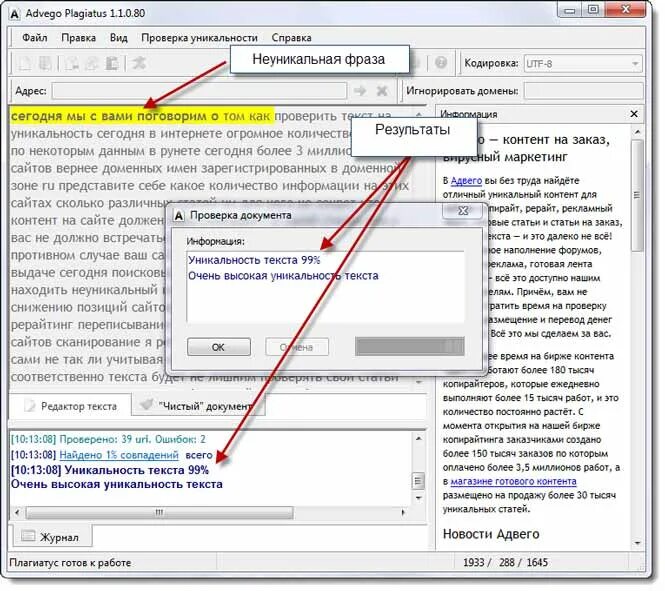Click status text Плагиатус готов к работе
The width and height of the screenshot is (665, 591).
coord(70,563)
